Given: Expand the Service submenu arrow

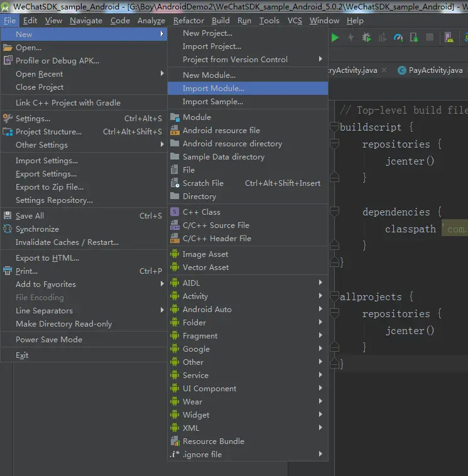Looking at the screenshot, I should [x=320, y=375].
